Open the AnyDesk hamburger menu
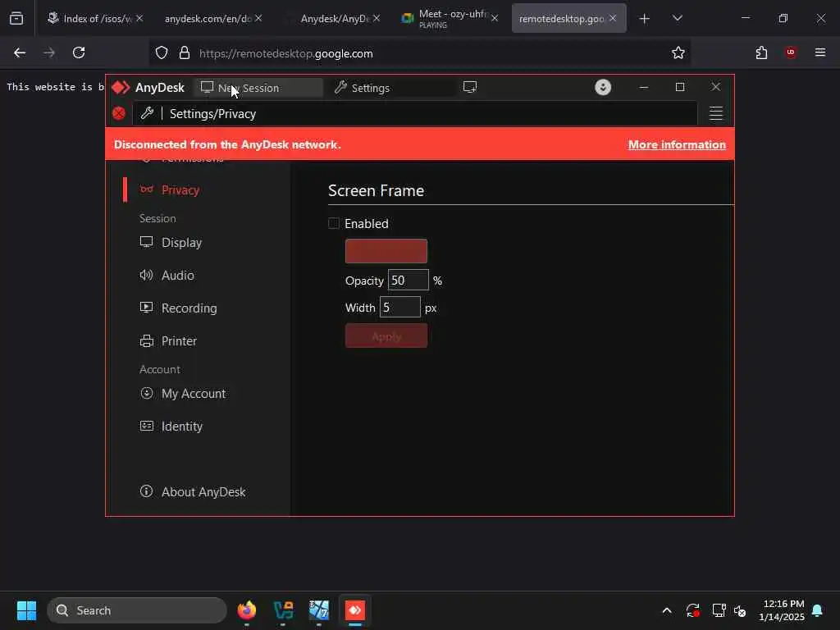 point(715,113)
